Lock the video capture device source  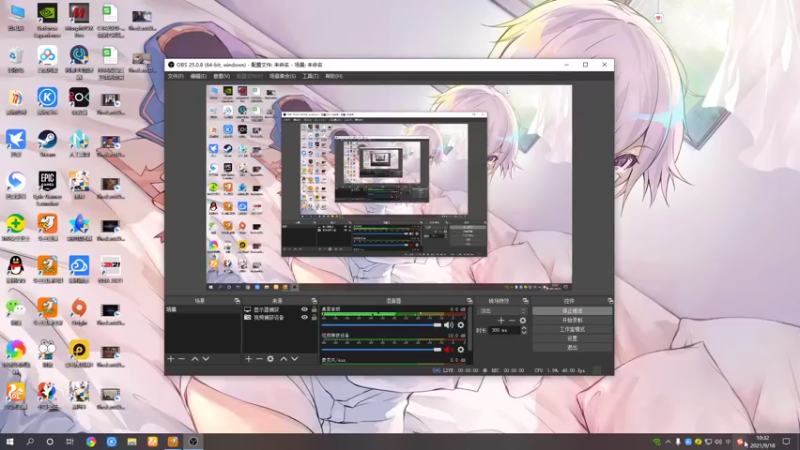pos(314,317)
